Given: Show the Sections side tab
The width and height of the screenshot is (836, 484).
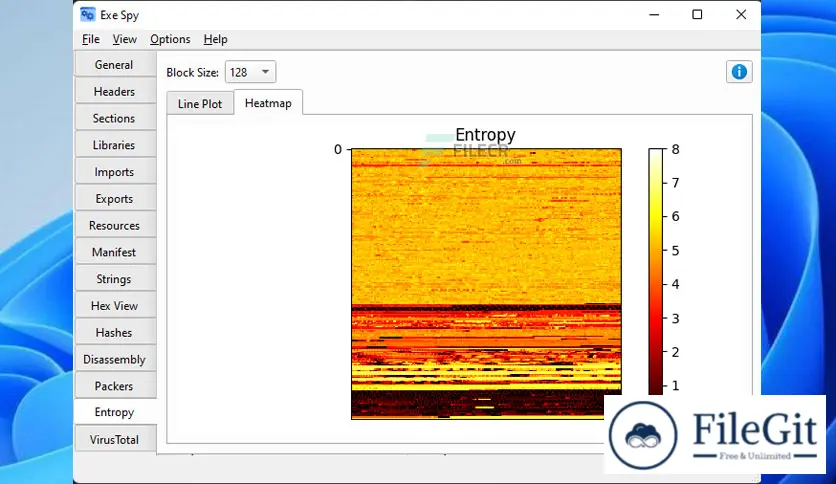Looking at the screenshot, I should pyautogui.click(x=114, y=118).
